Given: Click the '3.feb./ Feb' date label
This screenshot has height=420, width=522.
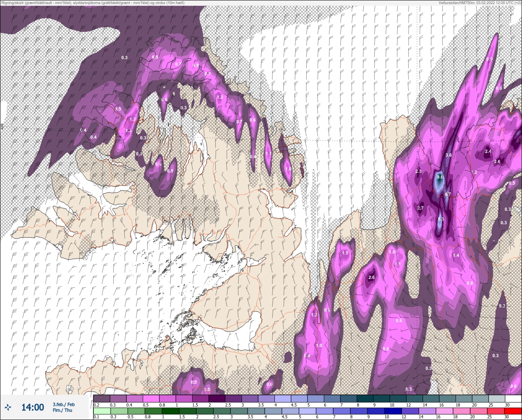Looking at the screenshot, I should pos(64,404).
